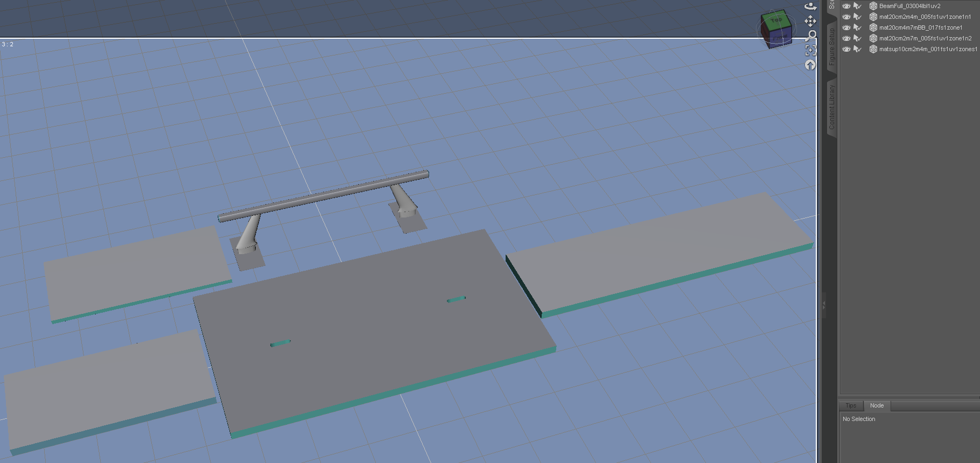Screen dimensions: 980x463
Task: Click the reset view arrow icon
Action: tap(810, 65)
